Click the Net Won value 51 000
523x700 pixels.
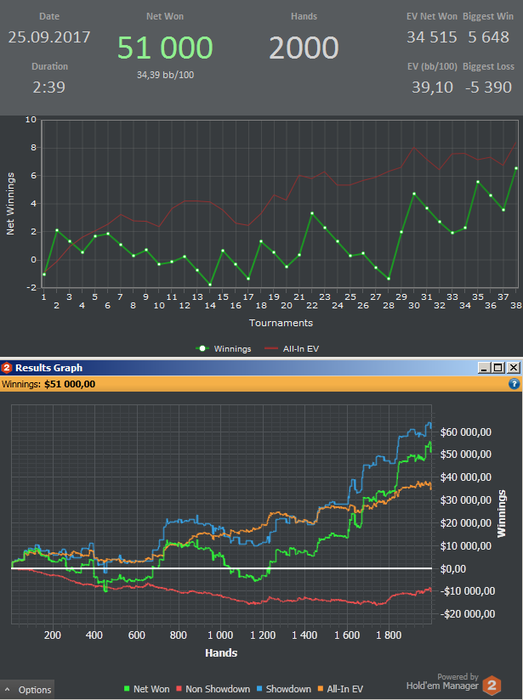click(x=165, y=47)
